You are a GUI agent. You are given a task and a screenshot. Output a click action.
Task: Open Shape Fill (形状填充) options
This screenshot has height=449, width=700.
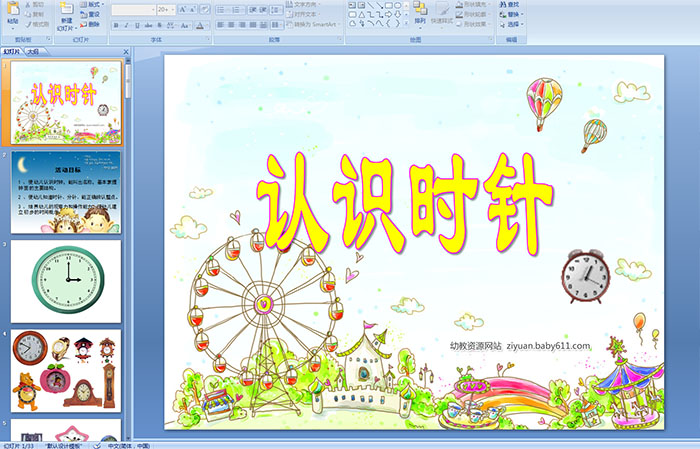[474, 4]
